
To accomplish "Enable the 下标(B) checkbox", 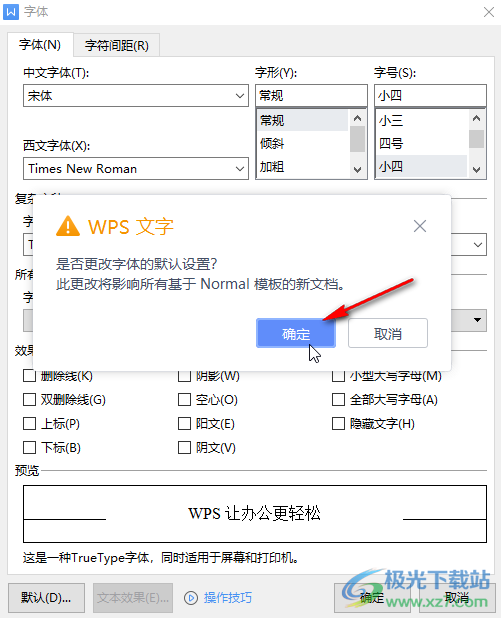I will point(30,448).
